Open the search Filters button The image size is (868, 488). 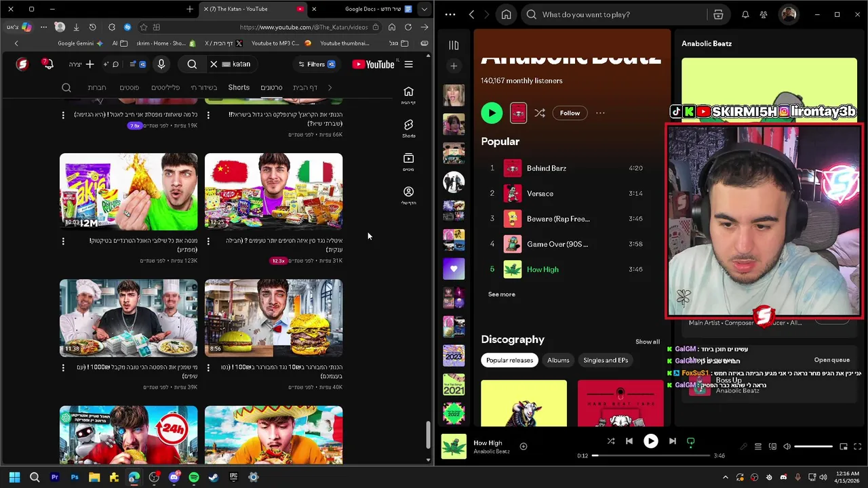click(316, 64)
